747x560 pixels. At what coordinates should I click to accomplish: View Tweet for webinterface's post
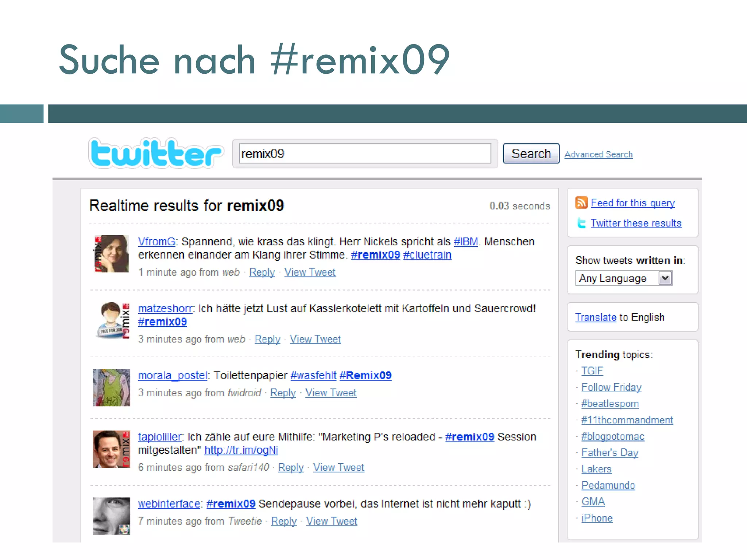[x=332, y=521]
